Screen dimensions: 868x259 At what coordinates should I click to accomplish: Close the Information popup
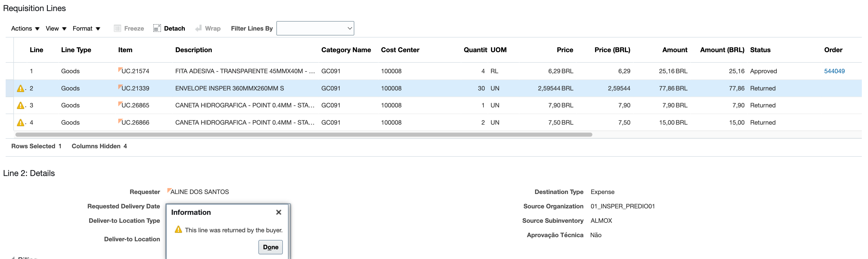279,212
